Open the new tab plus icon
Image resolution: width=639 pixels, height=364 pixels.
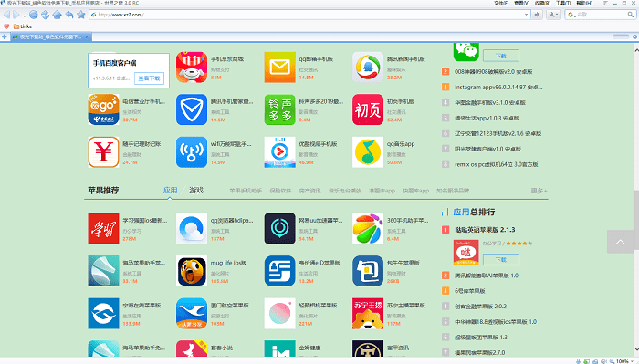[x=4, y=36]
